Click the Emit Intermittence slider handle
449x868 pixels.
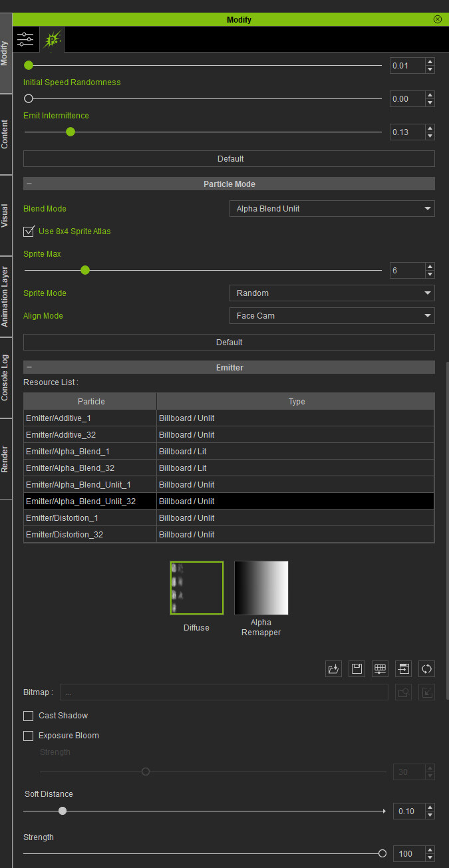click(x=71, y=132)
